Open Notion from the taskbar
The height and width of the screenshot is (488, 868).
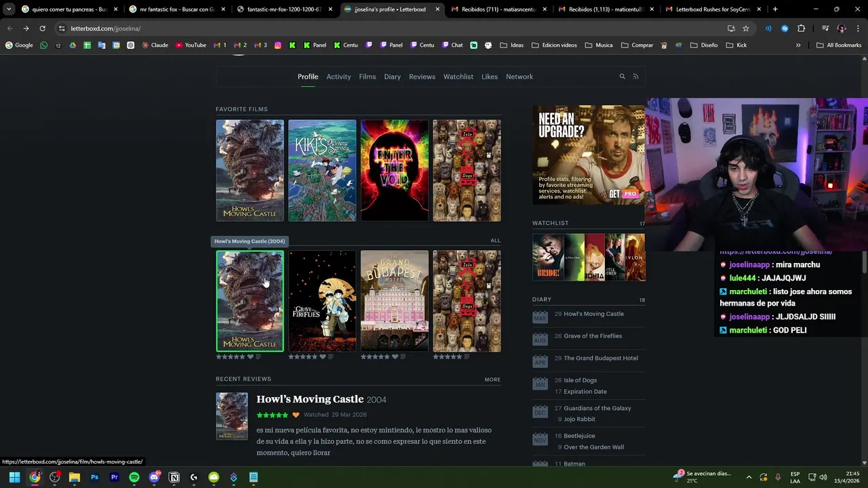coord(174,477)
